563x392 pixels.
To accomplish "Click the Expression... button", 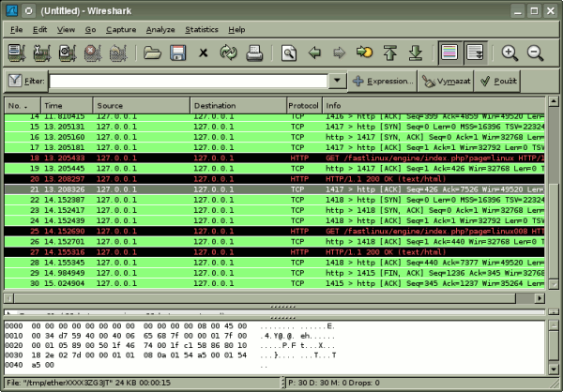I will [382, 82].
